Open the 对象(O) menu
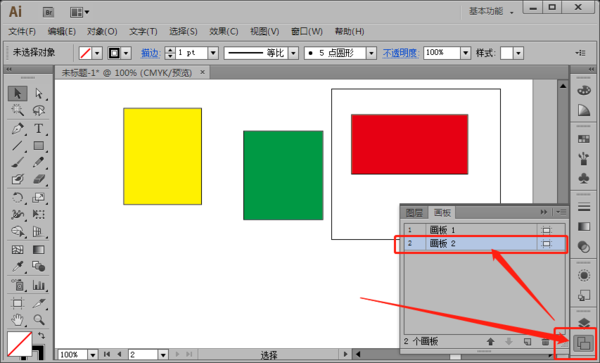600x363 pixels. point(102,32)
